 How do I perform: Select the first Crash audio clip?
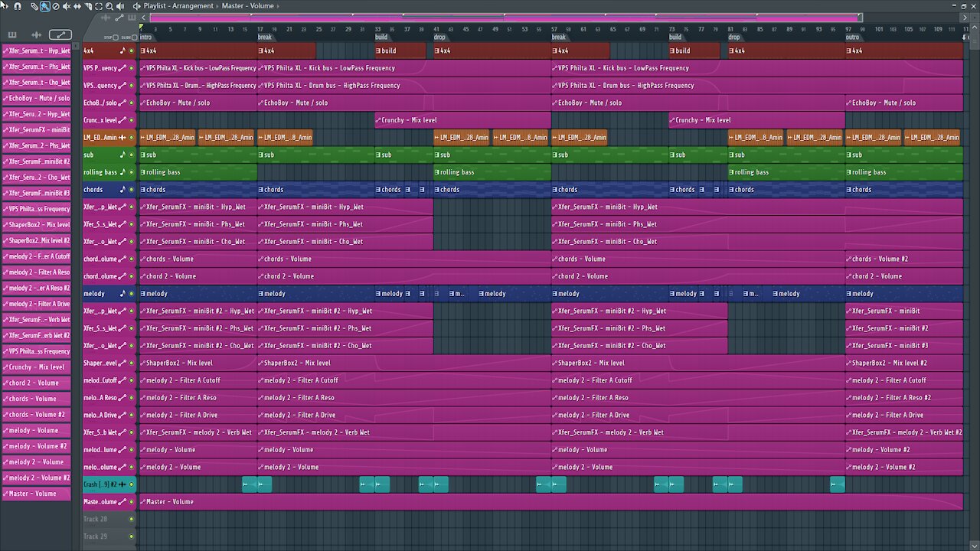(250, 484)
